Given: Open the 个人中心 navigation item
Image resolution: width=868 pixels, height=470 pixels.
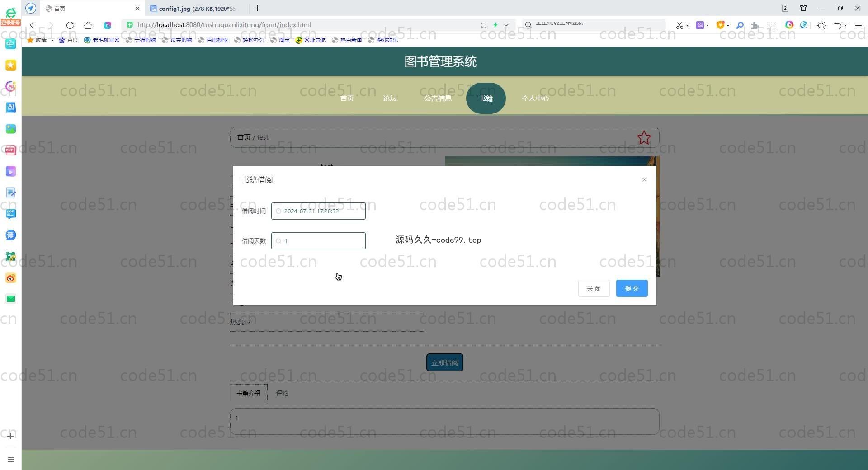Looking at the screenshot, I should point(535,98).
